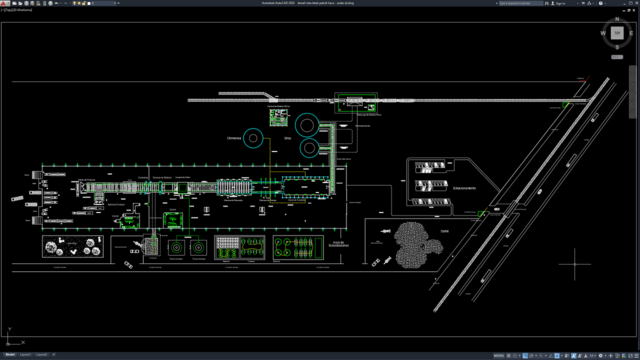This screenshot has height=360, width=640.
Task: Click the Save icon in quick access toolbar
Action: click(x=27, y=3)
